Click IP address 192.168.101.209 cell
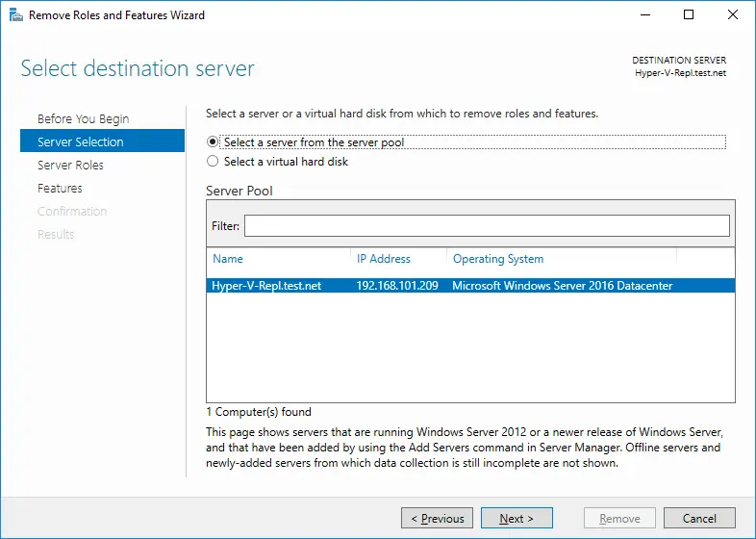The image size is (756, 539). (x=397, y=286)
